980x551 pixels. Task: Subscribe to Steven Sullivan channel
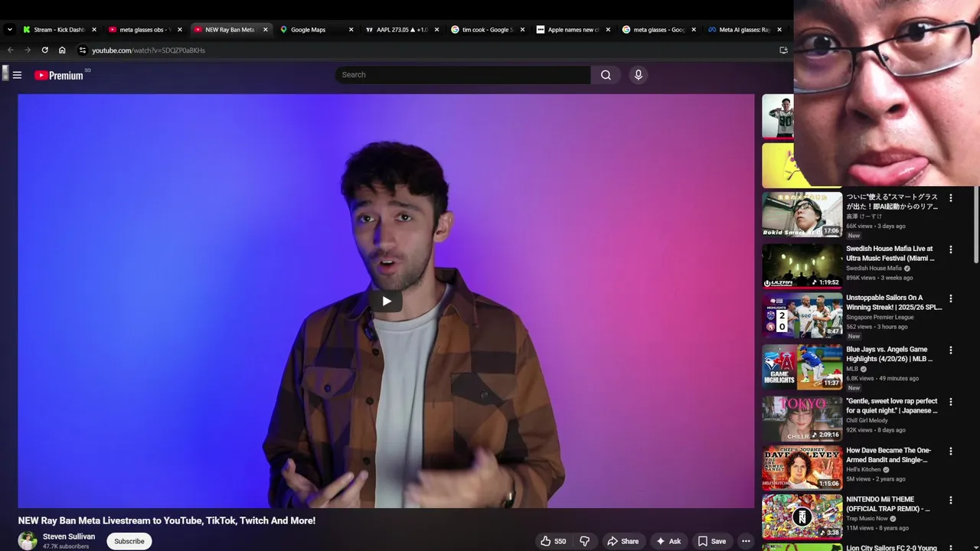[x=129, y=541]
